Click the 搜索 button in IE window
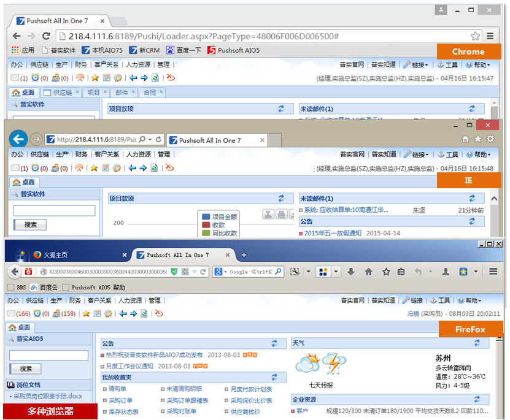Screen dimensions: 510x420 (30, 224)
